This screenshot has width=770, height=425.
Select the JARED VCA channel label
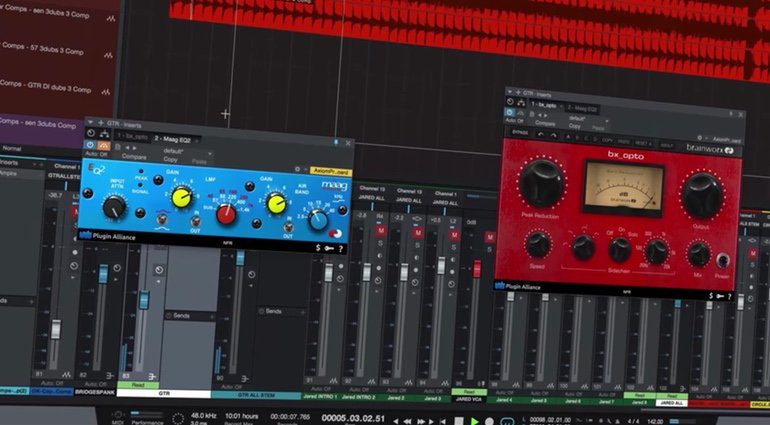pyautogui.click(x=468, y=399)
